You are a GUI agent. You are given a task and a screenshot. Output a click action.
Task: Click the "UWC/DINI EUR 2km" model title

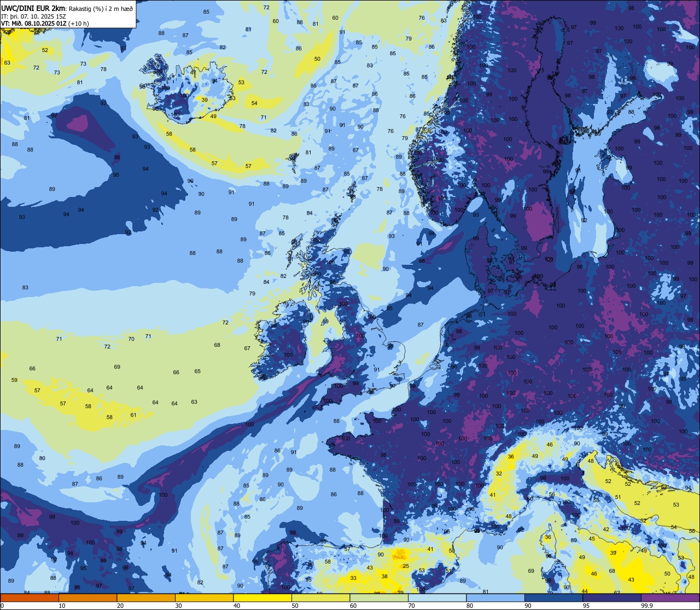33,8
